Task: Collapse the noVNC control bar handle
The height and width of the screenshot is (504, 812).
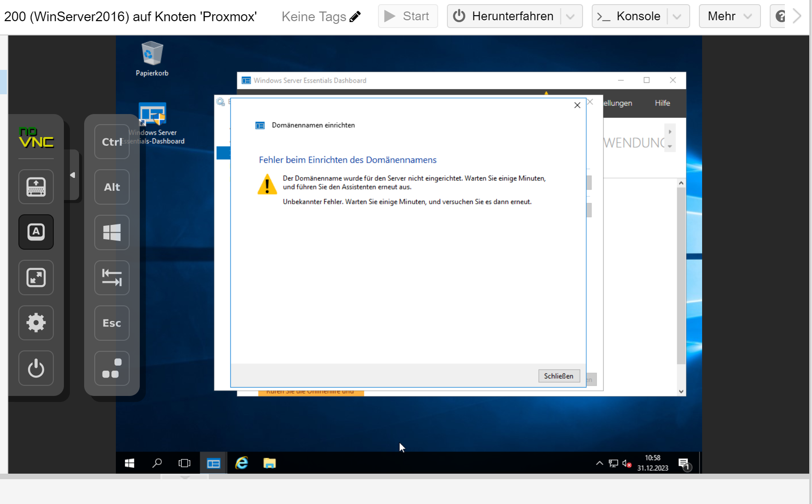Action: (x=73, y=175)
